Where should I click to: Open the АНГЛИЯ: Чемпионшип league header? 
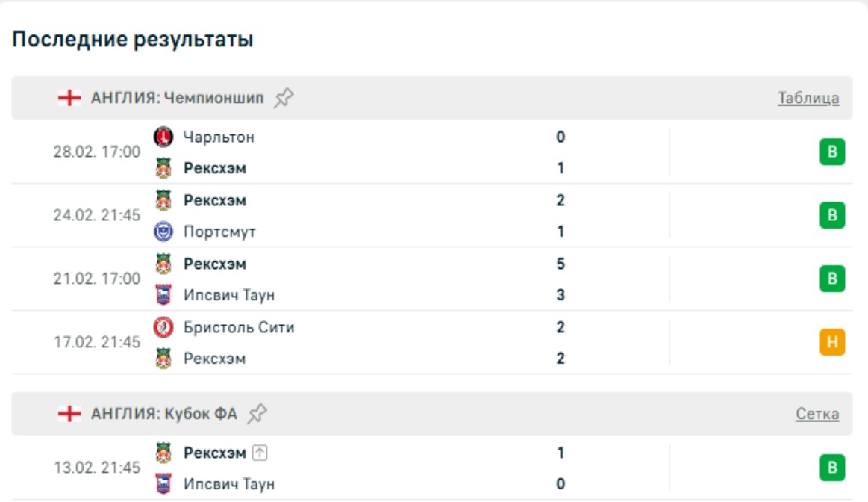coord(177,98)
